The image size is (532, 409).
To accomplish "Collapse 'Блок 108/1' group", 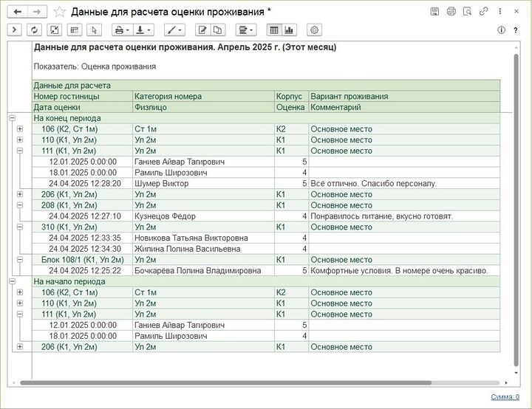I will click(20, 259).
